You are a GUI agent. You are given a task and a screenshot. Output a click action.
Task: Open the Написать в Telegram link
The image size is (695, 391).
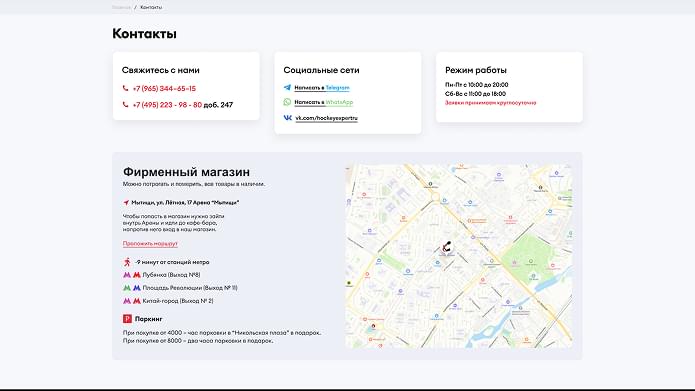(322, 88)
